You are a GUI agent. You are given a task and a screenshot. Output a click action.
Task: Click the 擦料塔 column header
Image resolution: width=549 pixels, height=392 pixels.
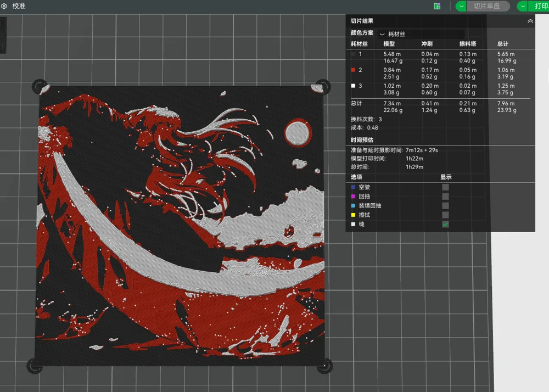point(468,44)
